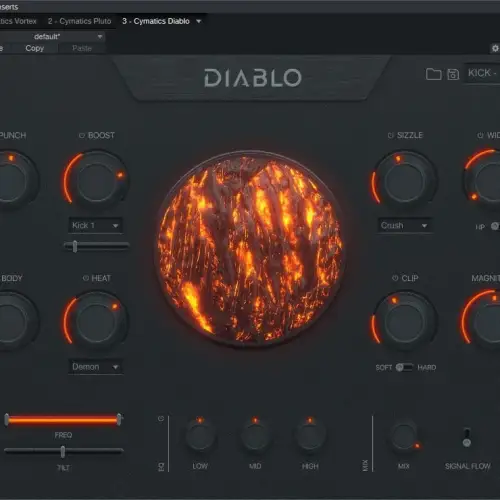Image resolution: width=500 pixels, height=500 pixels.
Task: Click the BOOST knob
Action: coord(96,182)
